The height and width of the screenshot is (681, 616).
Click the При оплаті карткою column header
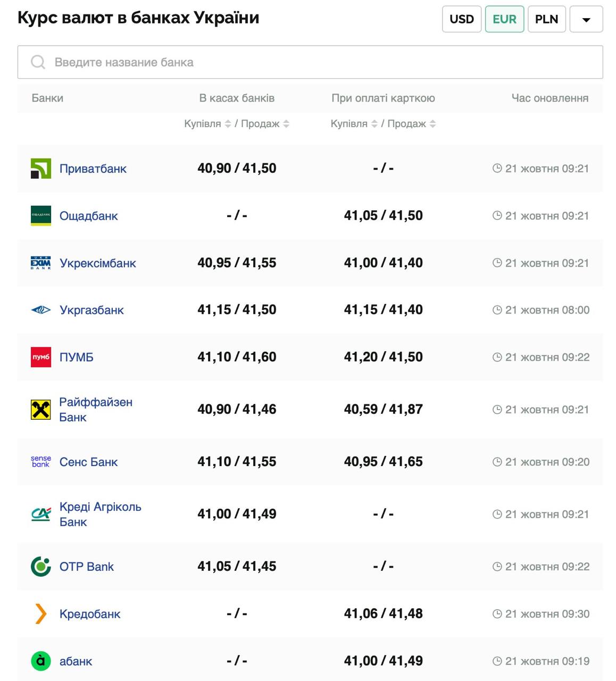point(383,98)
